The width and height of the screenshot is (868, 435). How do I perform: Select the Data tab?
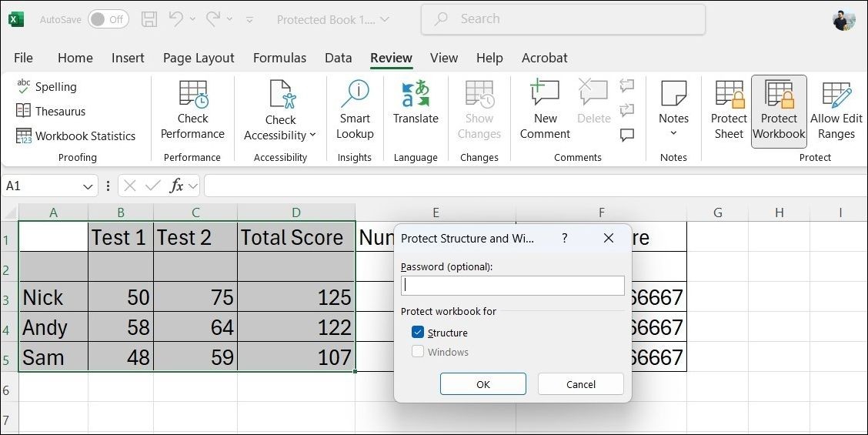(339, 58)
